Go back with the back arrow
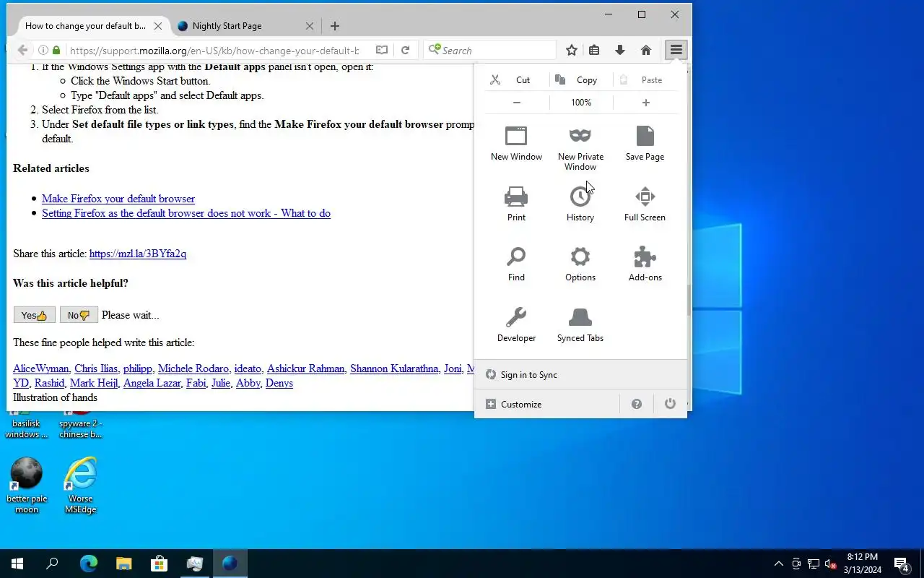This screenshot has height=578, width=924. point(22,50)
